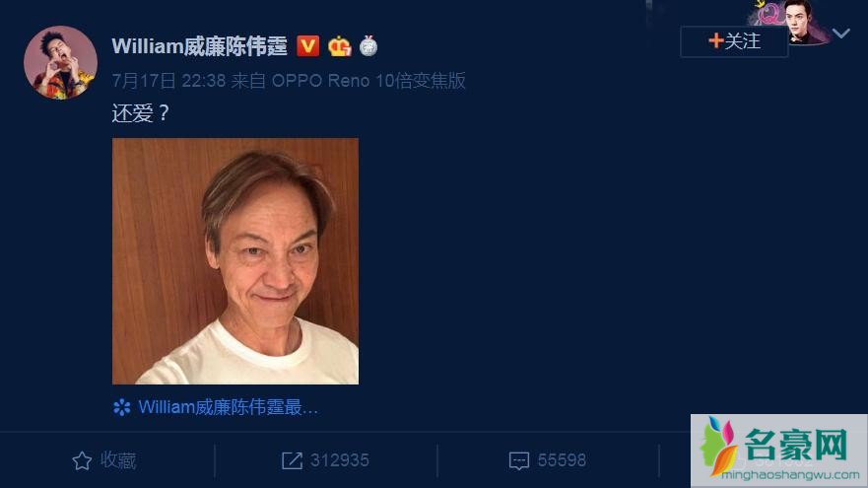Open the poster's round profile avatar
Viewport: 868px width, 488px height.
60,62
